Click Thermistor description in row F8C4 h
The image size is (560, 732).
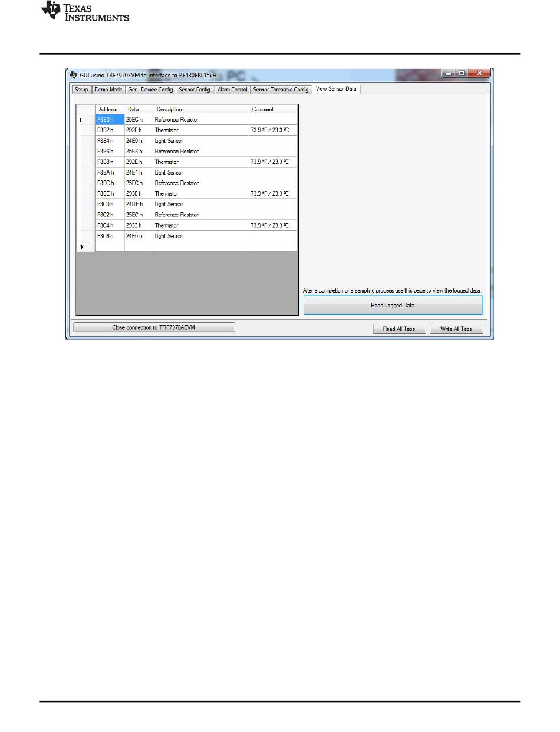pyautogui.click(x=201, y=226)
